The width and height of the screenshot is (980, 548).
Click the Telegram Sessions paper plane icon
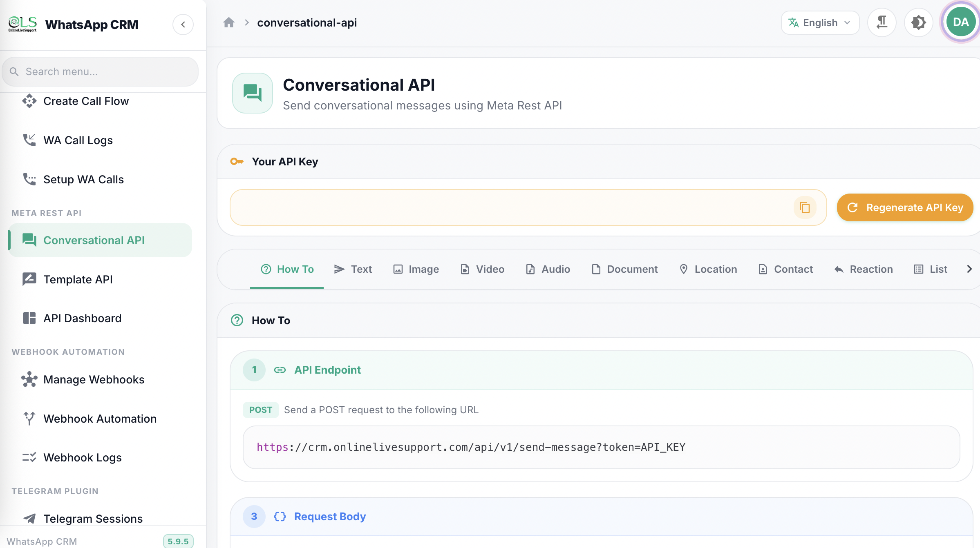pos(29,519)
